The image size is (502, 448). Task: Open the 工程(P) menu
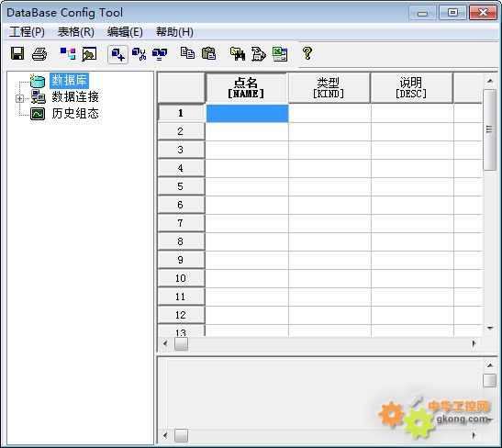[28, 32]
